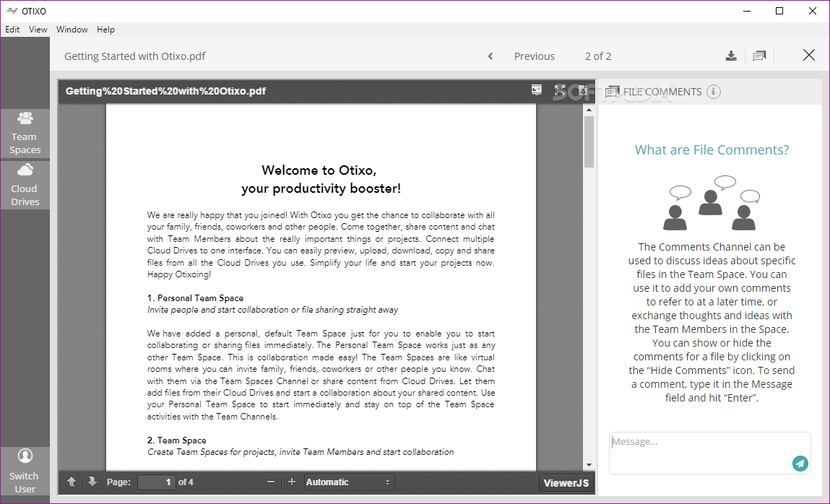Start presentation mode in the PDF viewer
Viewport: 830px width, 504px height.
537,90
